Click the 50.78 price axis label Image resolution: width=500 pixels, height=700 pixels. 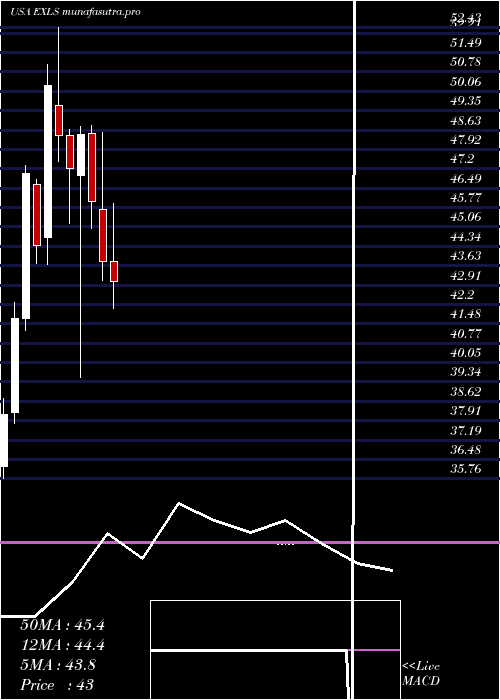click(465, 62)
